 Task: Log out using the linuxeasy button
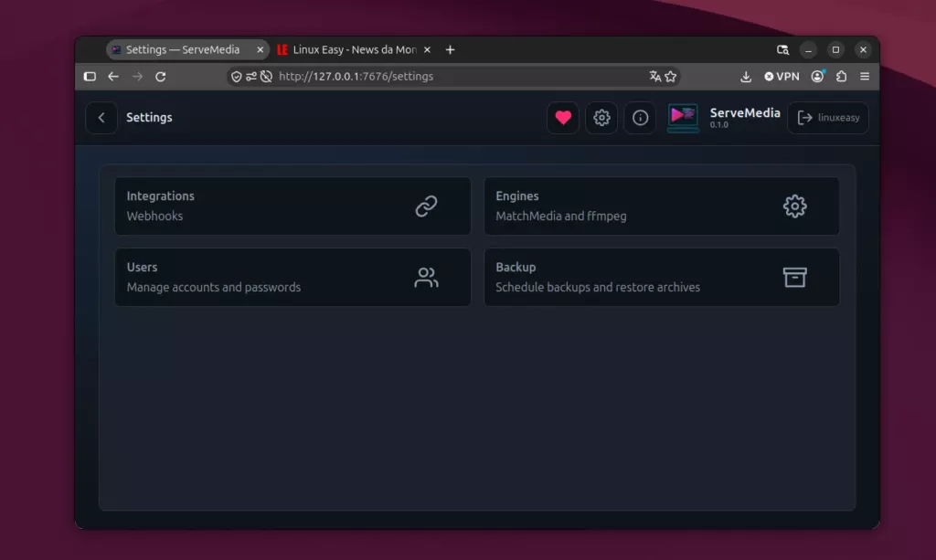pyautogui.click(x=828, y=118)
